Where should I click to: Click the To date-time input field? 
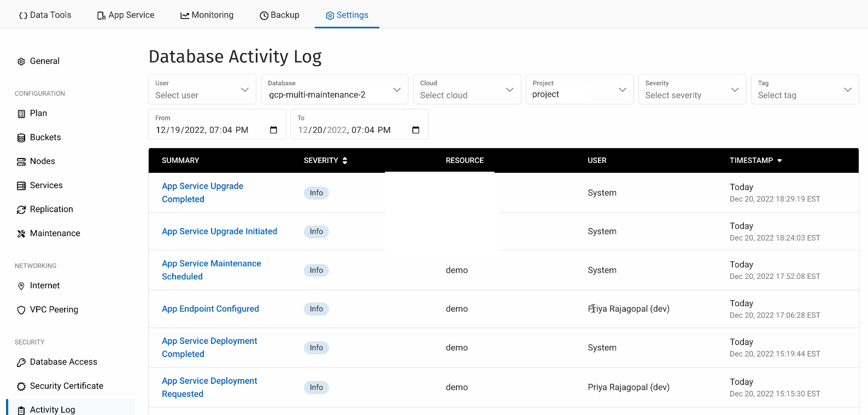pos(359,124)
